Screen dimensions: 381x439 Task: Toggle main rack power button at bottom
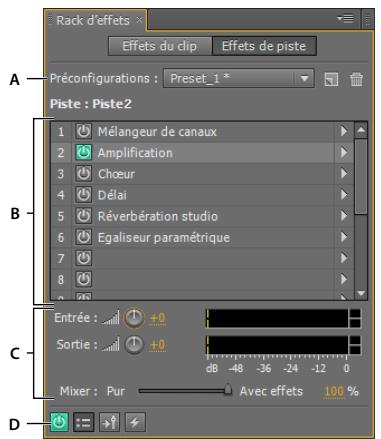point(59,422)
